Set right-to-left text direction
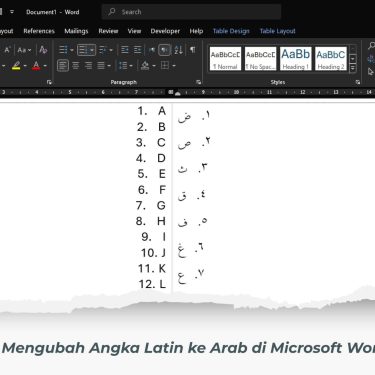 [164, 50]
